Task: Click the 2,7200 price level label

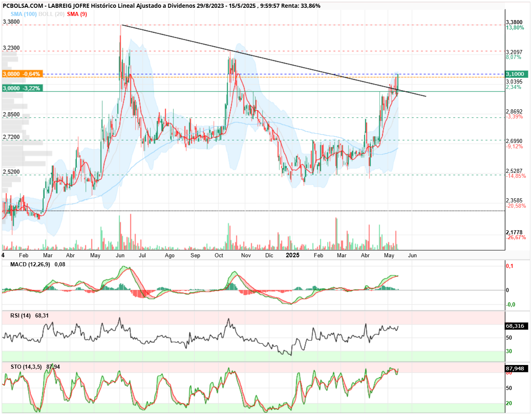Action: pyautogui.click(x=11, y=137)
